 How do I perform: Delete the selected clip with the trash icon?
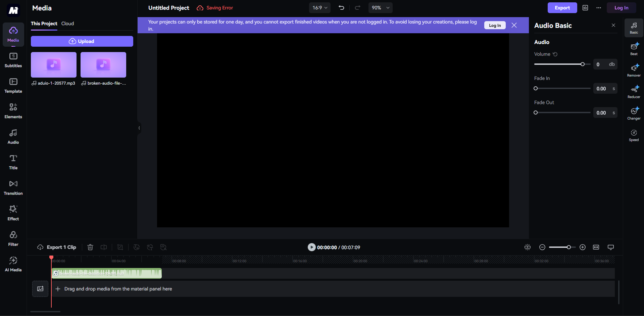tap(90, 247)
